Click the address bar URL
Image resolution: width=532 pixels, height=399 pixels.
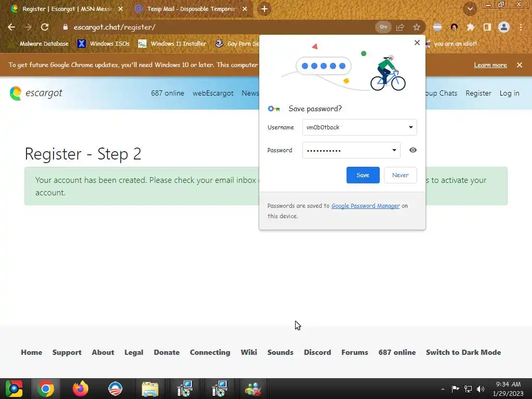115,27
